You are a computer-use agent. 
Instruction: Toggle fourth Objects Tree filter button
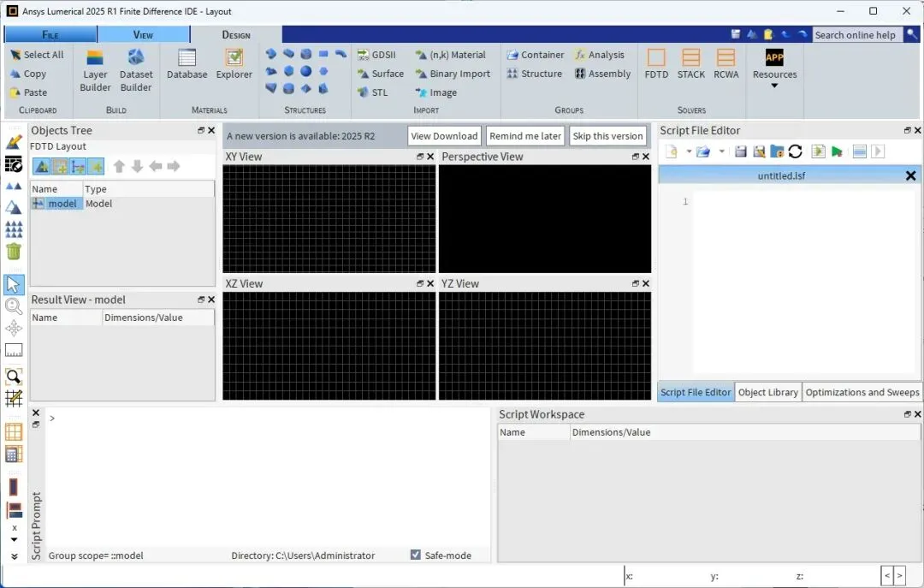96,166
